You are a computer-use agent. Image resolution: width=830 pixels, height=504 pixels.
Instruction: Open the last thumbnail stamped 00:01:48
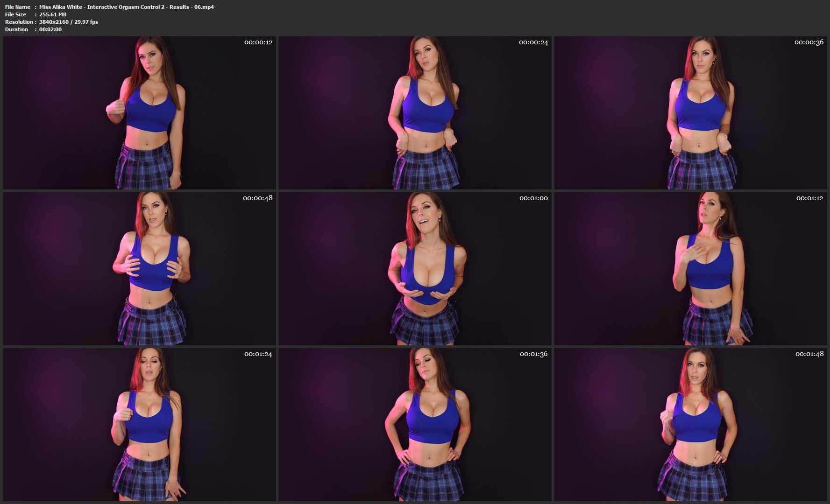click(690, 424)
